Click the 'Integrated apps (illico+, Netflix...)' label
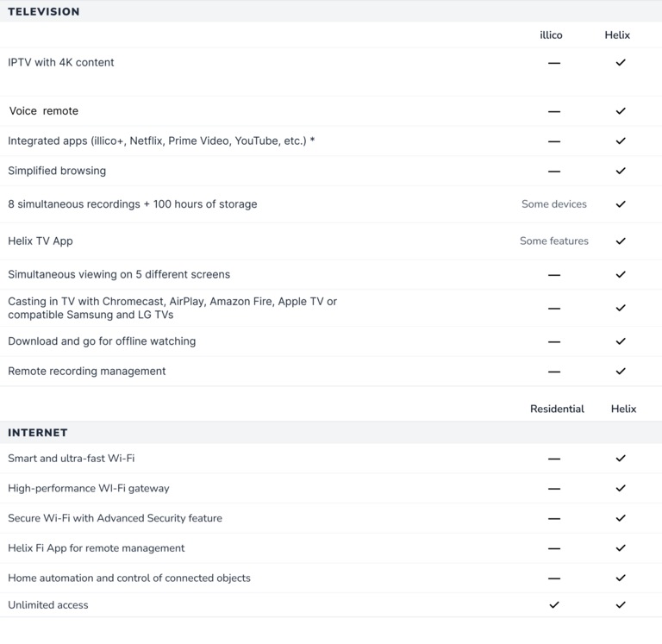This screenshot has width=662, height=644. point(161,141)
